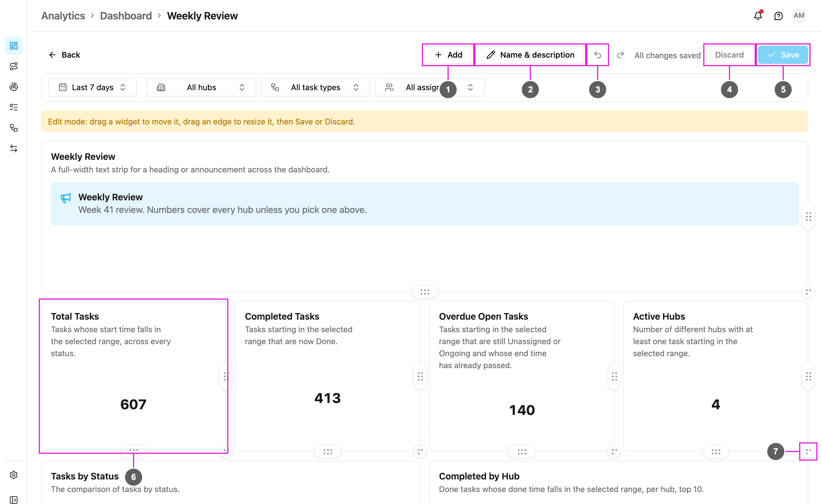The image size is (822, 504).
Task: Open the radar target sidebar icon
Action: point(14,87)
